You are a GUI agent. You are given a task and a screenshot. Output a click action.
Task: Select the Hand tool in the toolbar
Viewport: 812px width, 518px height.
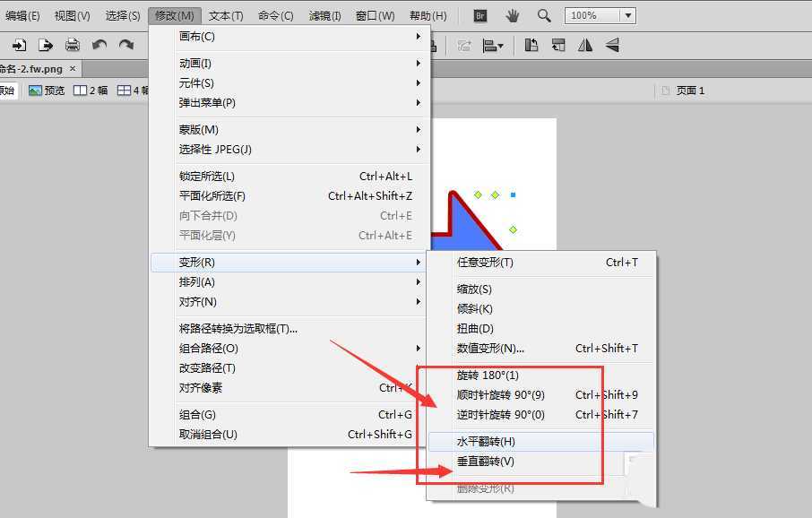click(512, 15)
